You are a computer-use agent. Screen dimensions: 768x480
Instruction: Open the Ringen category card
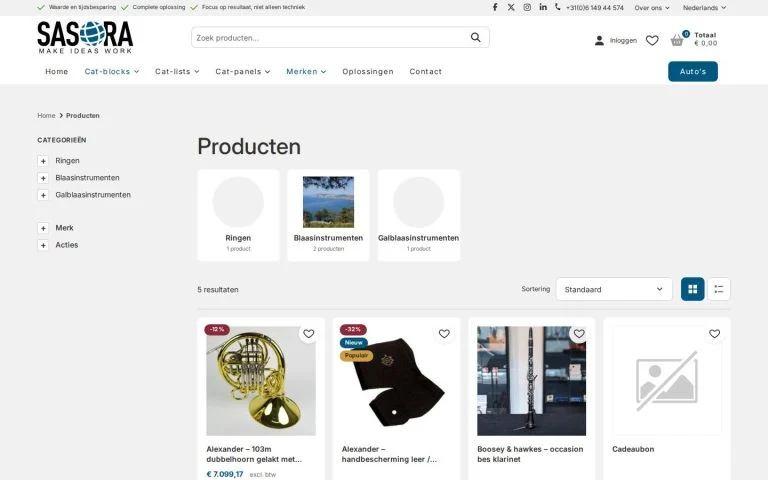click(x=239, y=216)
